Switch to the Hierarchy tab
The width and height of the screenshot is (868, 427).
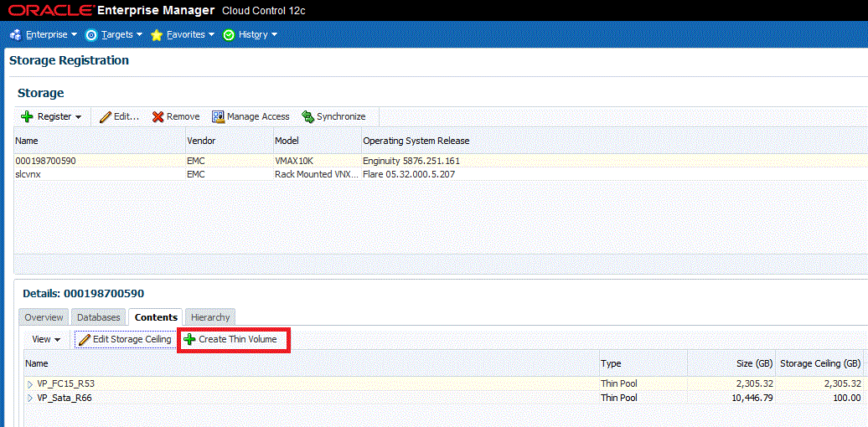click(209, 317)
